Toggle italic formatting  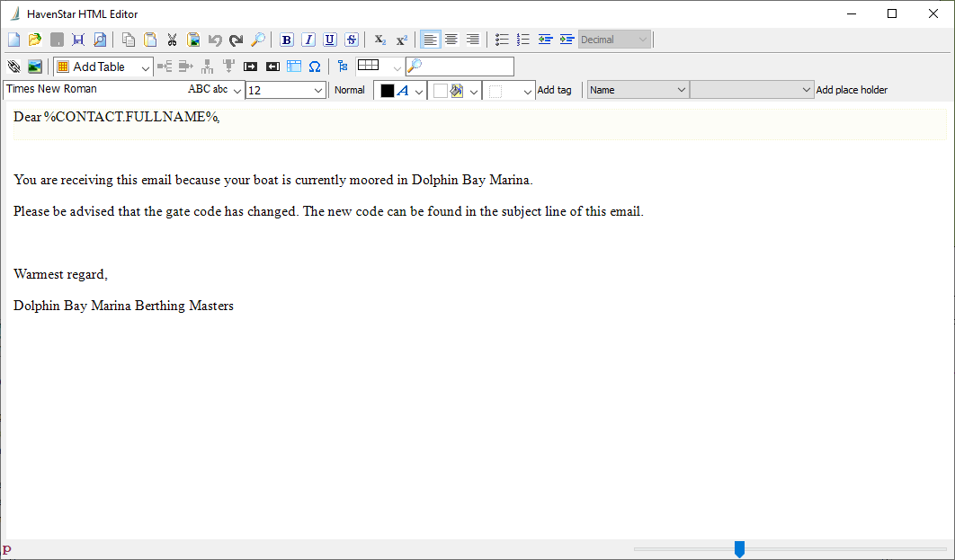click(308, 40)
